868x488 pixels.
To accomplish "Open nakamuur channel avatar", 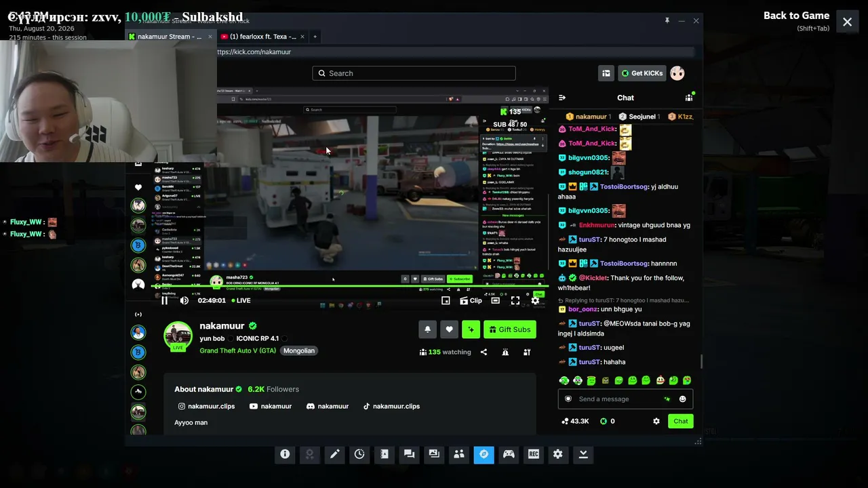I will tap(178, 335).
